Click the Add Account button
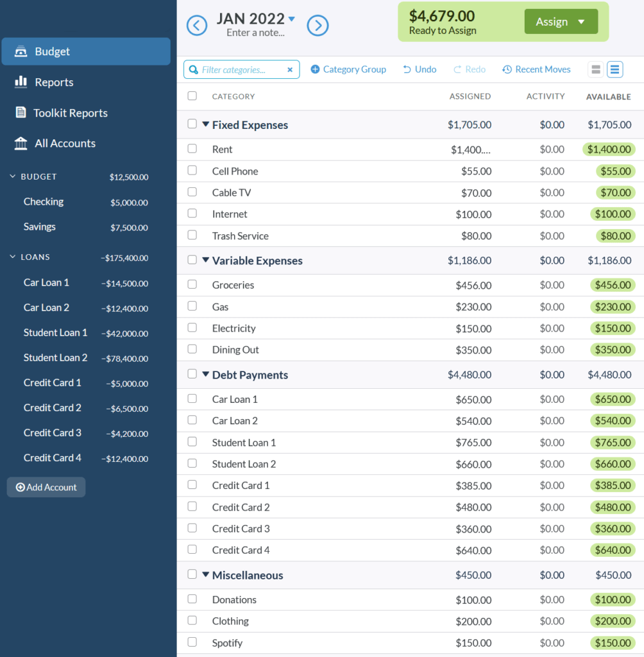The height and width of the screenshot is (657, 644). point(46,487)
